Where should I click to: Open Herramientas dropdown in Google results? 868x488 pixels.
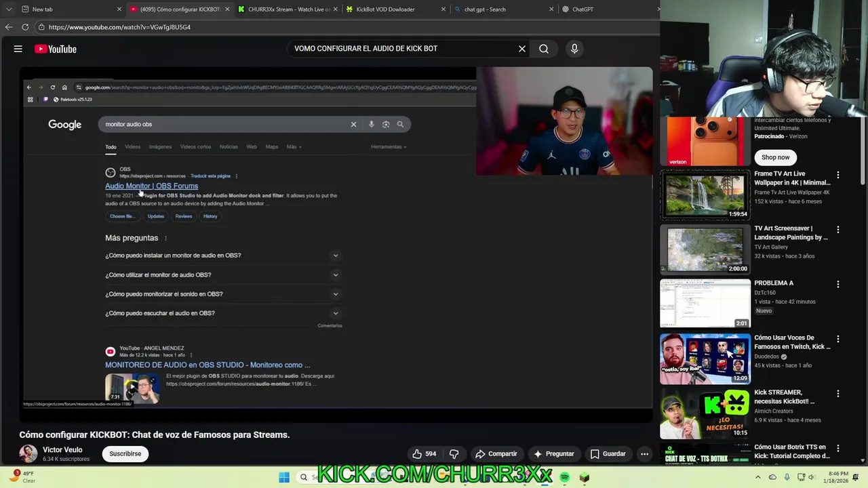click(389, 146)
